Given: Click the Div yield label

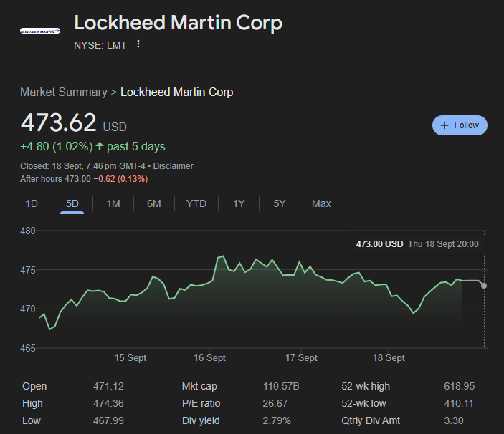Looking at the screenshot, I should coord(201,420).
